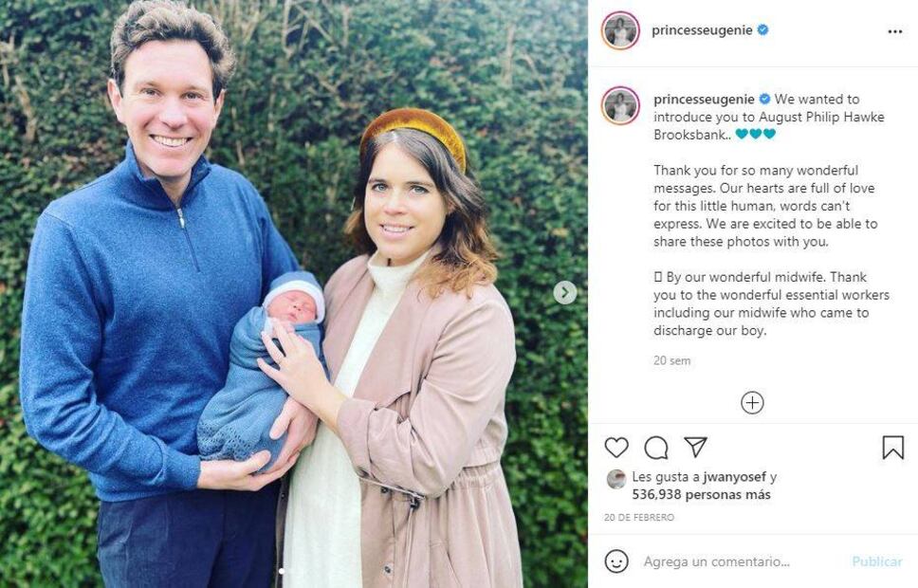Click the '20 sem' timestamp

671,361
